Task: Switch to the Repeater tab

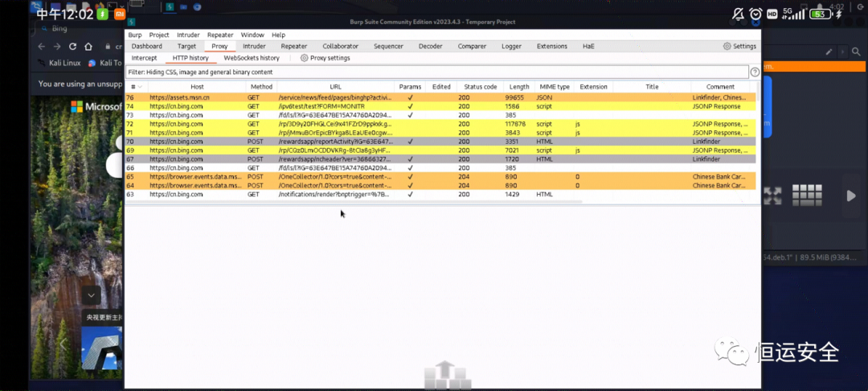Action: 294,47
